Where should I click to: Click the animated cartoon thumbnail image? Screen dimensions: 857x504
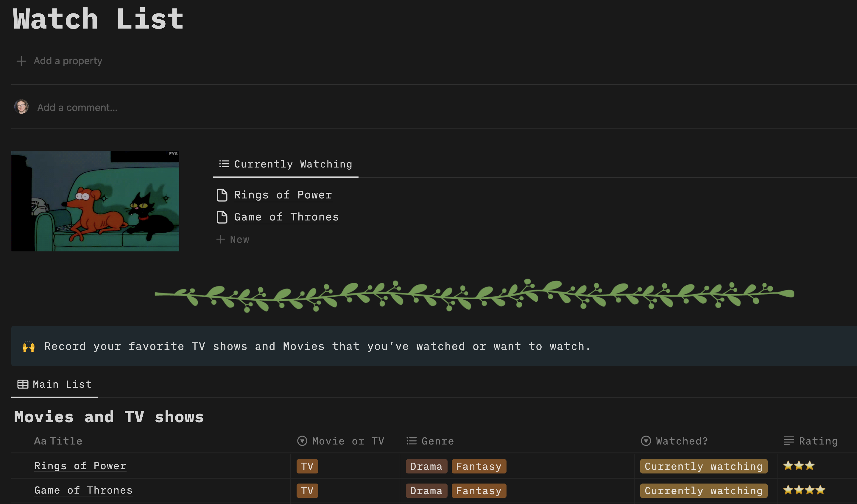(x=96, y=201)
